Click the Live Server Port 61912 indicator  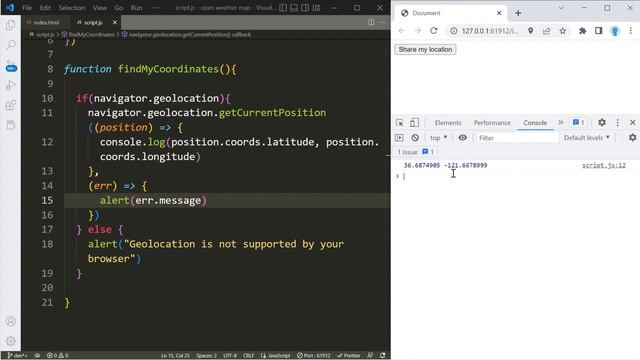[313, 356]
